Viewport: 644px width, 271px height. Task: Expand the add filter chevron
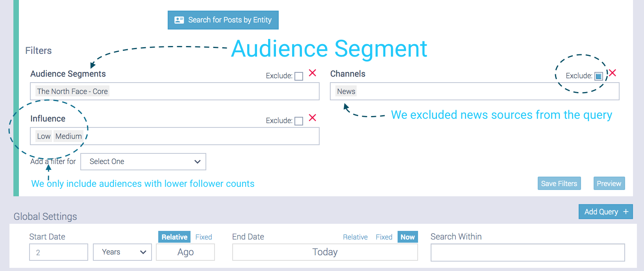[197, 162]
